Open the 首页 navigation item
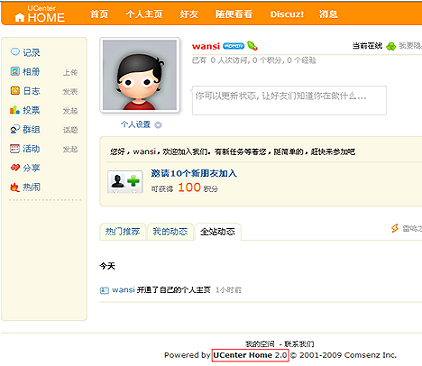Screen dimensions: 422x366 [99, 14]
